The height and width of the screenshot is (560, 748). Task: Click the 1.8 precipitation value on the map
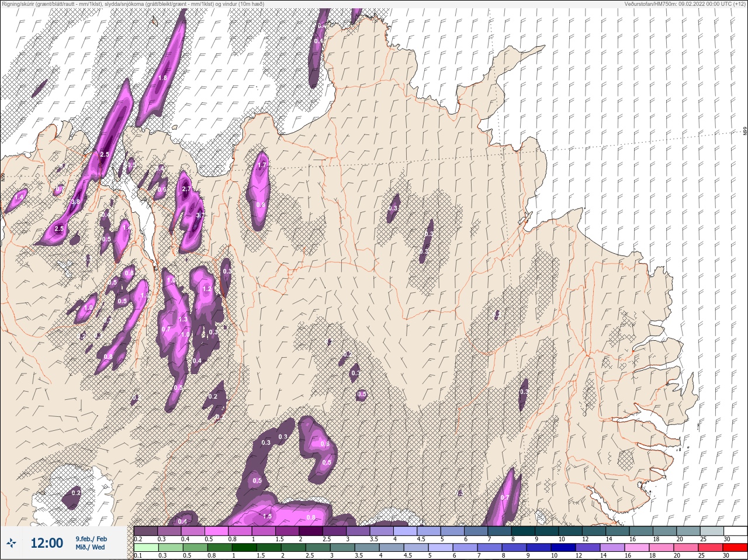pos(162,78)
